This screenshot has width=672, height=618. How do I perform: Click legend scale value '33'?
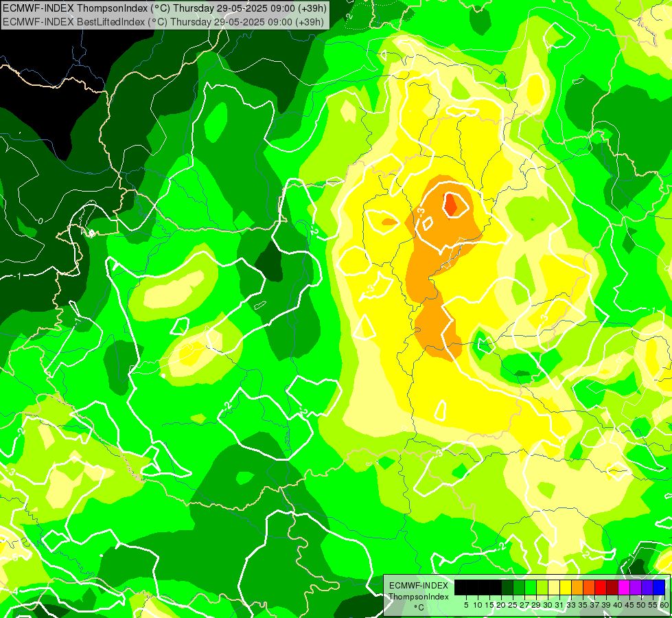coord(571,605)
